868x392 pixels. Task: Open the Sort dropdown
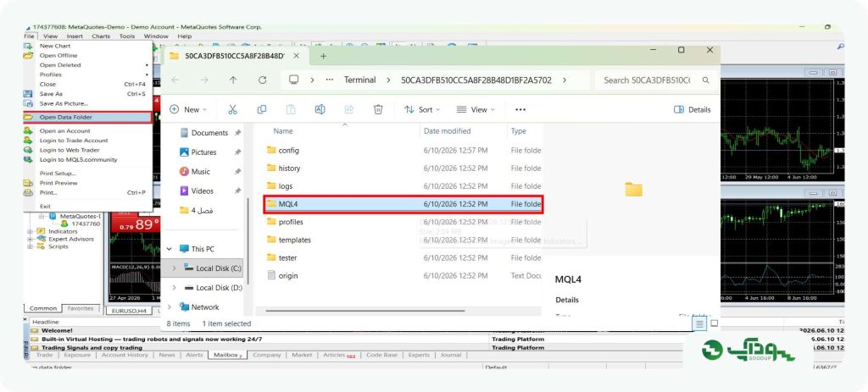pyautogui.click(x=422, y=109)
